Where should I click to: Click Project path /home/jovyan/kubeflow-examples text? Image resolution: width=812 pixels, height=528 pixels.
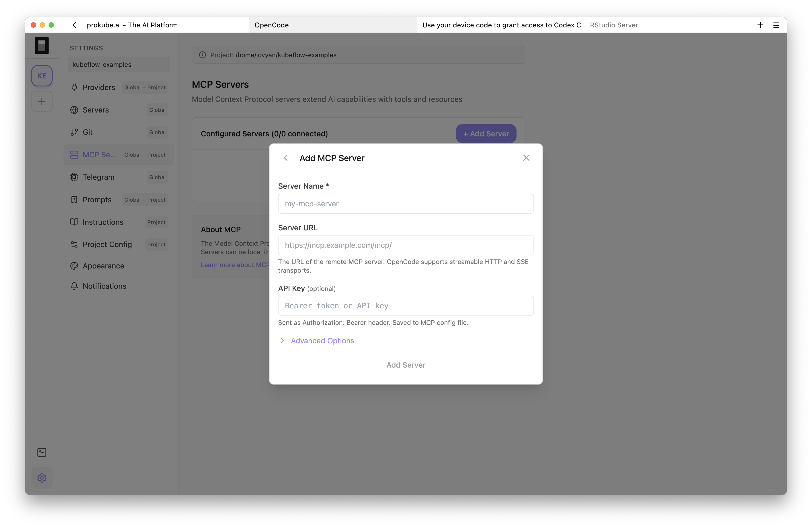tap(286, 55)
